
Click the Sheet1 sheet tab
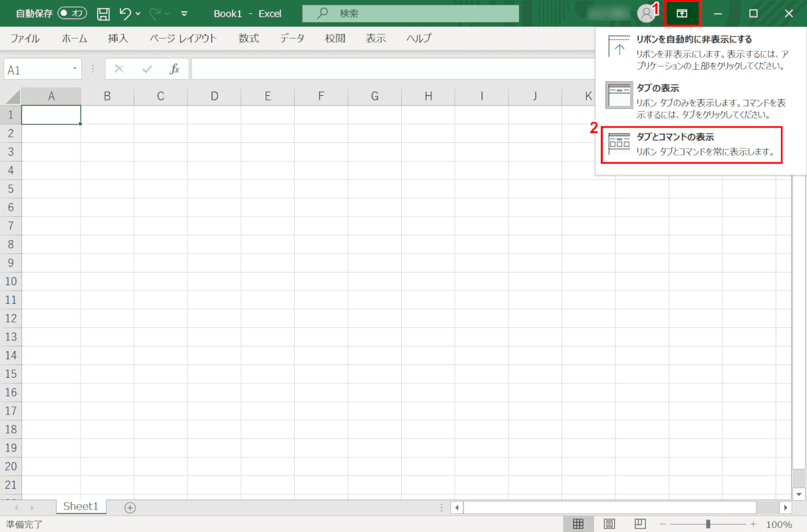81,507
